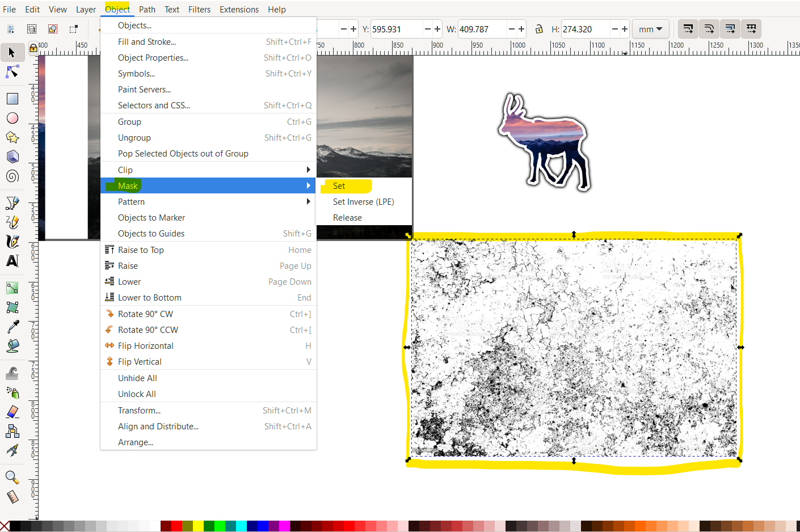
Task: Open the units dropdown showing mm
Action: pyautogui.click(x=650, y=29)
